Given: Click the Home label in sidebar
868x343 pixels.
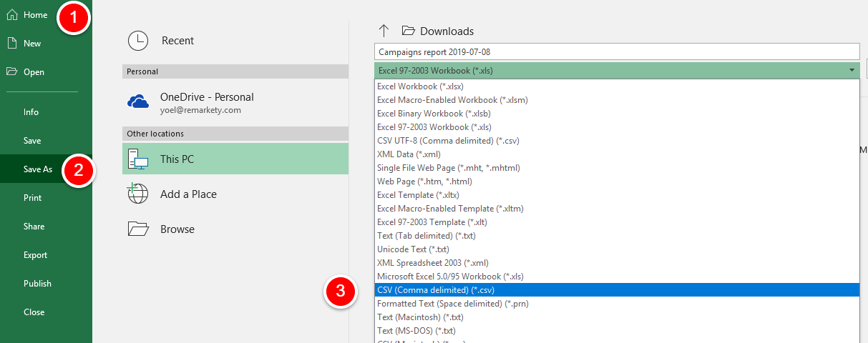Looking at the screenshot, I should click(35, 15).
